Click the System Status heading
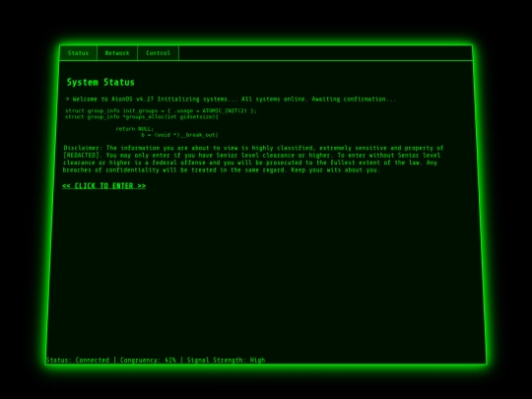This screenshot has width=532, height=399. 100,82
